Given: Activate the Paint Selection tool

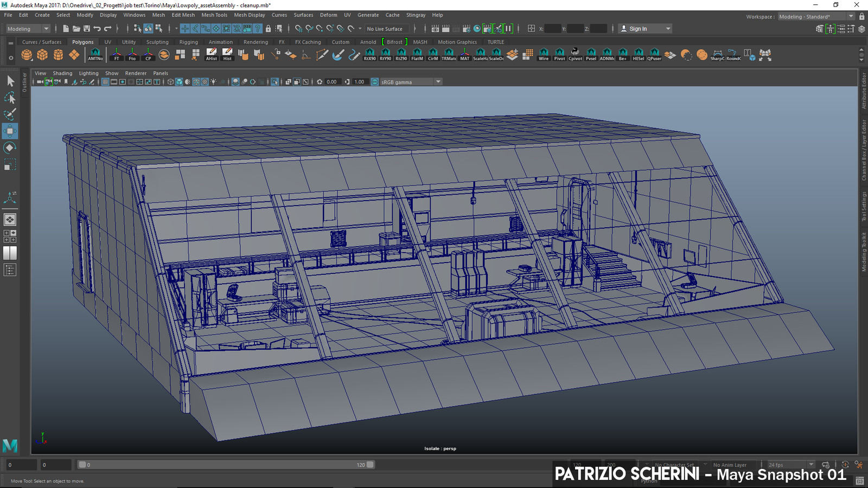Looking at the screenshot, I should click(x=10, y=114).
